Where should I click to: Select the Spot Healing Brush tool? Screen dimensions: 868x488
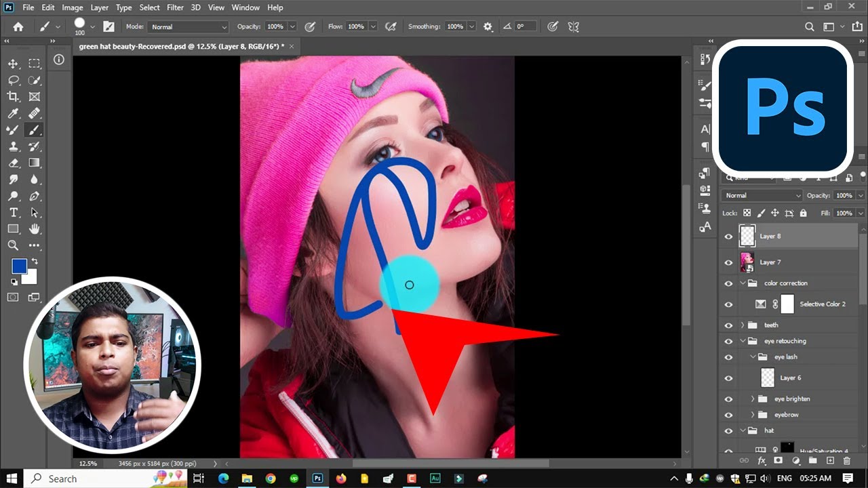34,113
